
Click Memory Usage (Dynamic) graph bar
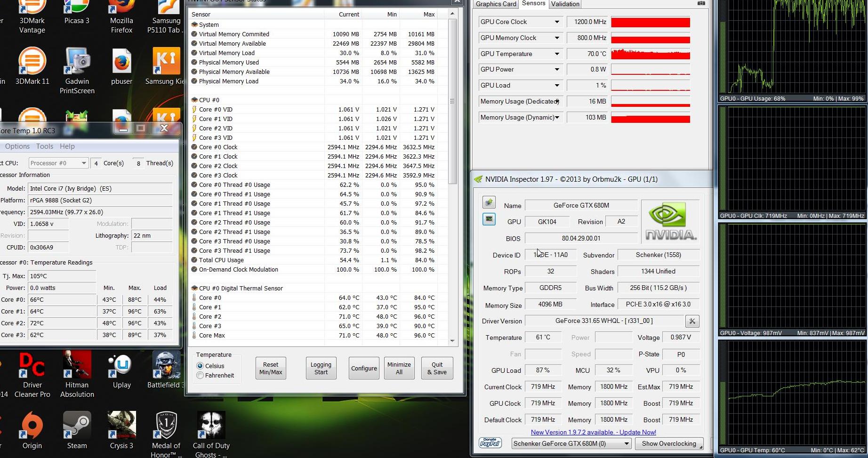(x=651, y=117)
